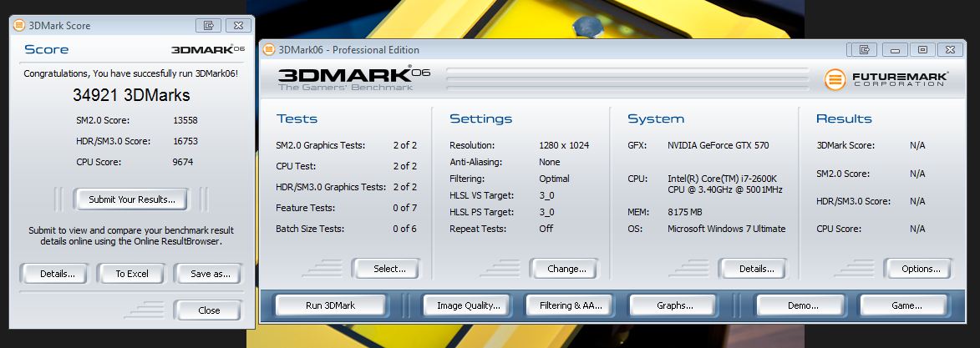Click HDR/SM3.0 Score value 16753
Image resolution: width=980 pixels, height=348 pixels.
(x=185, y=141)
